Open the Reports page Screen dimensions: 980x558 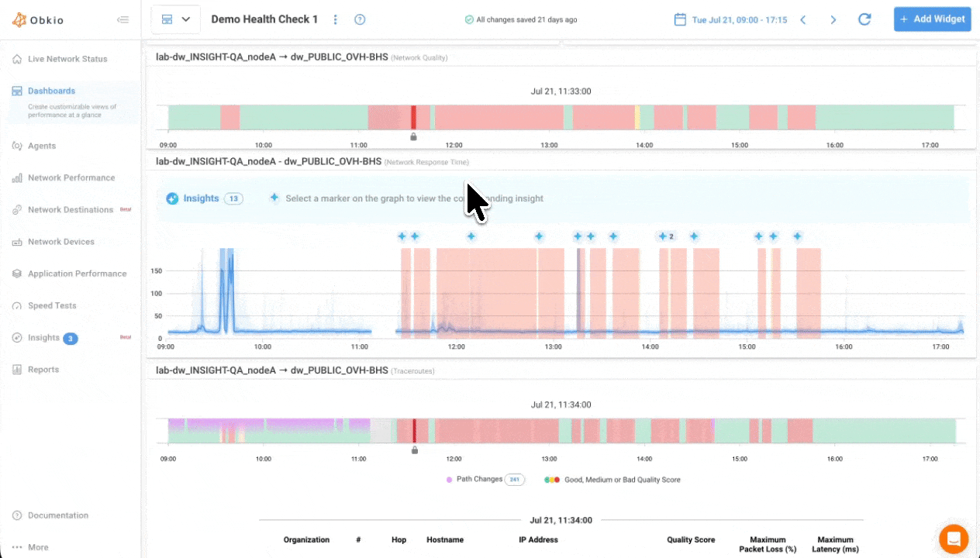[43, 370]
